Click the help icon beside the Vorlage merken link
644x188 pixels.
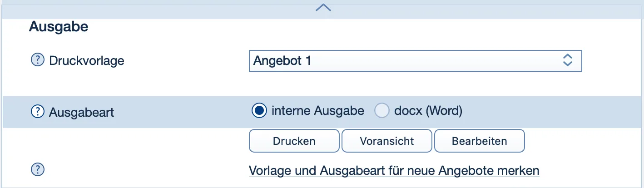coord(37,170)
